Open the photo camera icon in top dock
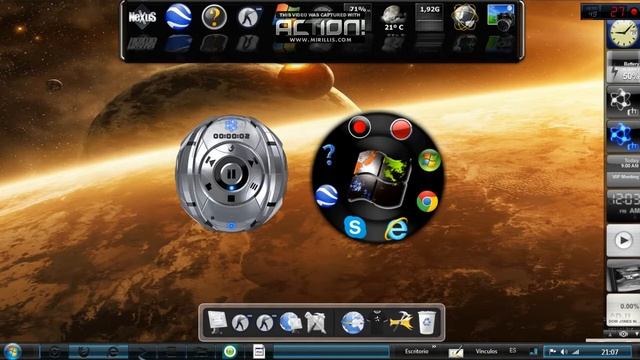Image resolution: width=640 pixels, height=360 pixels. (501, 17)
